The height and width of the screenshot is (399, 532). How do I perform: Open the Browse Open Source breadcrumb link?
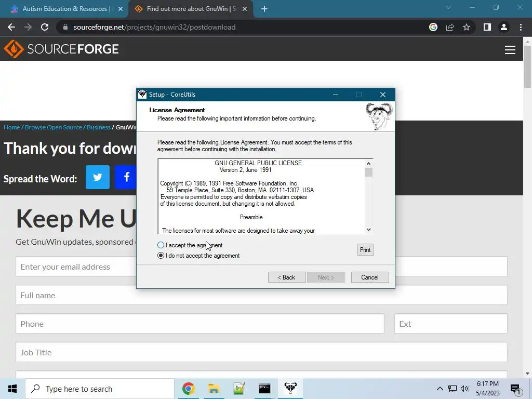click(x=54, y=127)
